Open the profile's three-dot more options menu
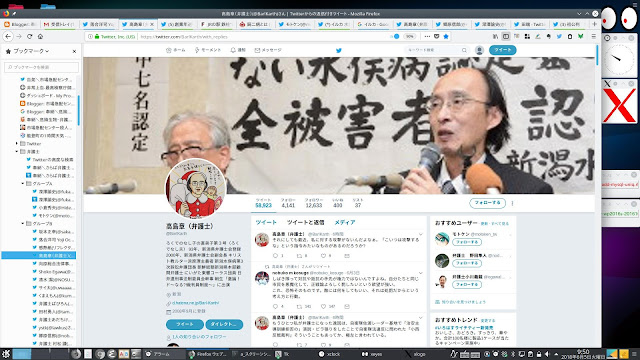640x360 pixels. [x=512, y=203]
